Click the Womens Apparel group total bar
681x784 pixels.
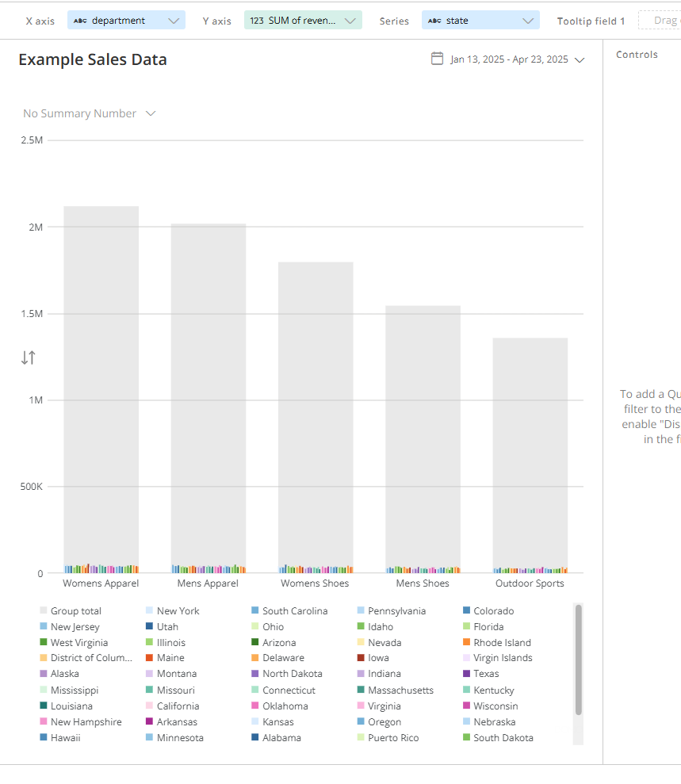tap(101, 381)
